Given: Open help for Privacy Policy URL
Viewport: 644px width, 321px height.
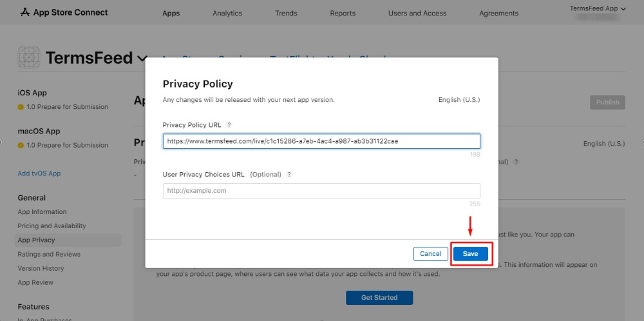Looking at the screenshot, I should click(229, 125).
